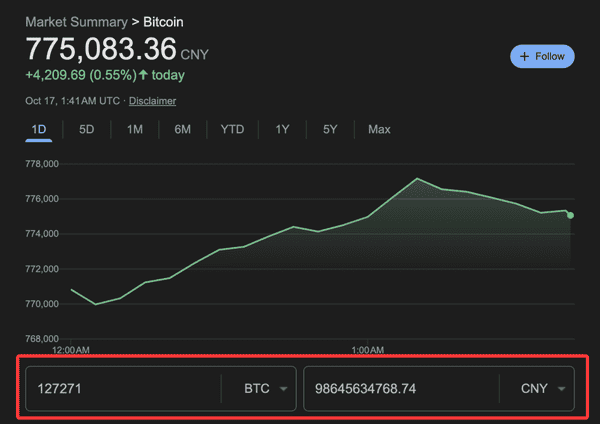Show the Max time range chart

(379, 129)
